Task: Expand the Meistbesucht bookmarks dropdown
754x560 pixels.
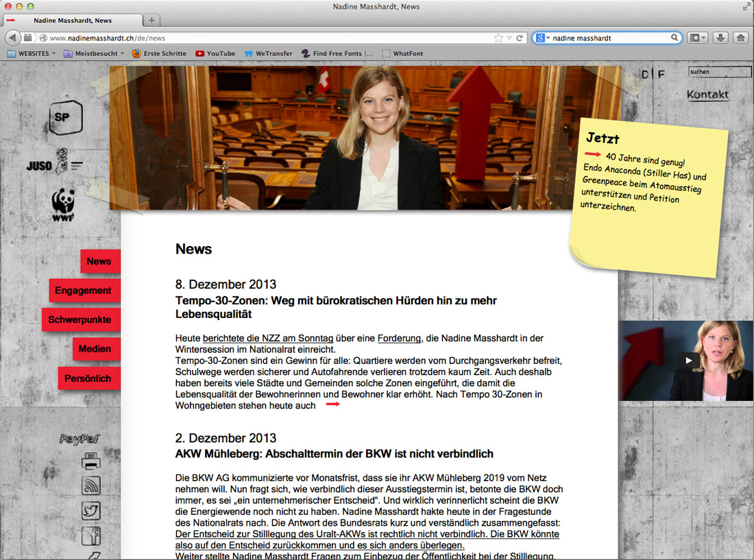Action: 95,53
